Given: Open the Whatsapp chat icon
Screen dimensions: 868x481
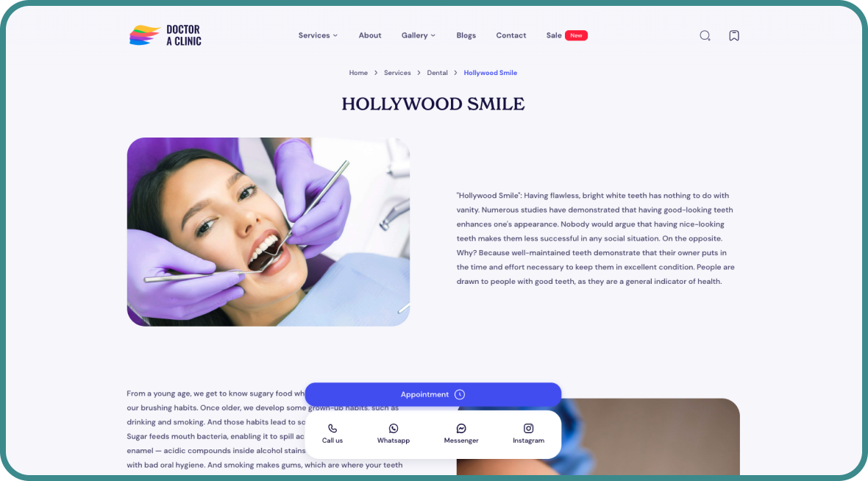Looking at the screenshot, I should pos(394,428).
